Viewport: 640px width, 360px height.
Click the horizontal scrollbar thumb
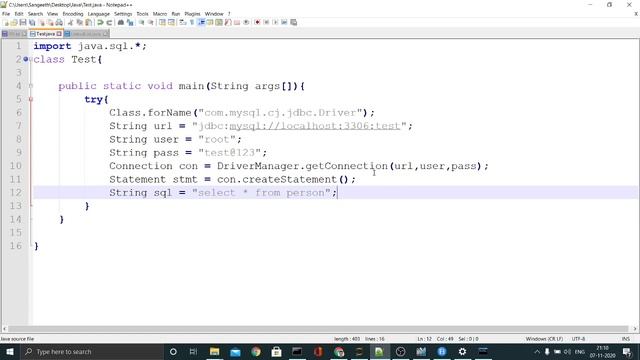(x=318, y=329)
